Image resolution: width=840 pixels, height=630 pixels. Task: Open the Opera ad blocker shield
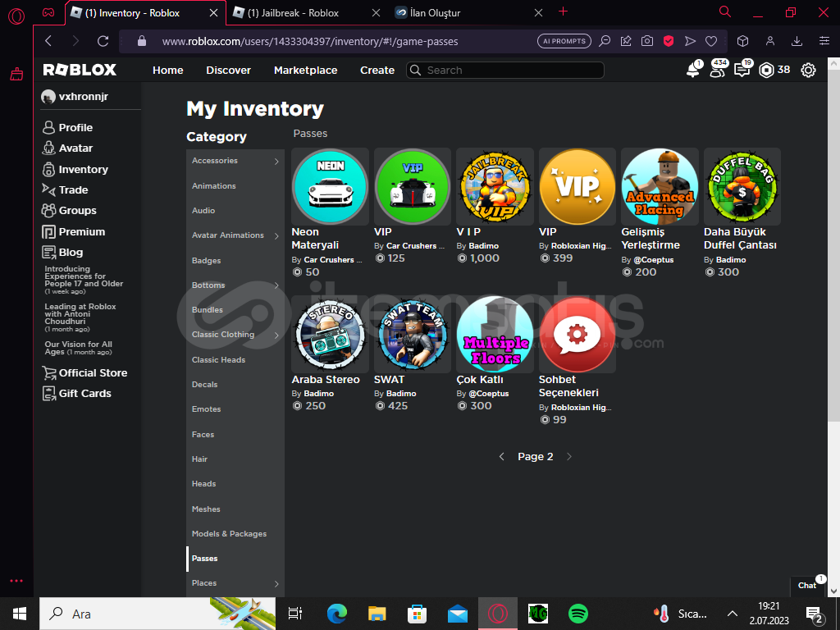coord(669,41)
